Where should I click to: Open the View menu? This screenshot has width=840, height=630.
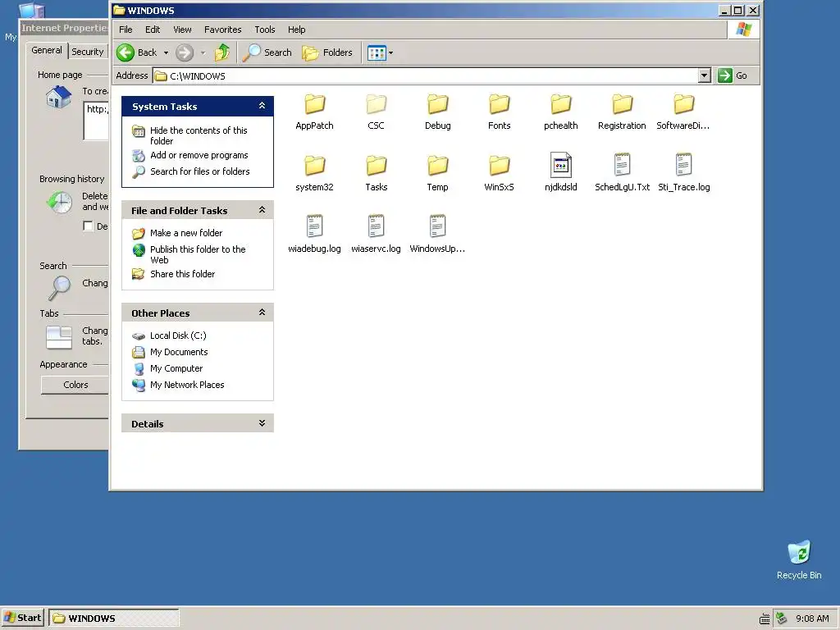[182, 30]
